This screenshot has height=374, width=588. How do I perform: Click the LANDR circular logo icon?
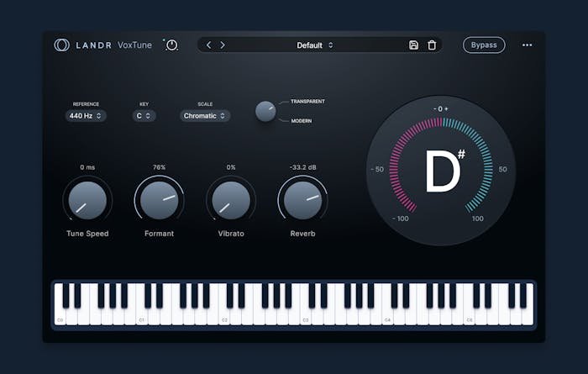(x=62, y=45)
